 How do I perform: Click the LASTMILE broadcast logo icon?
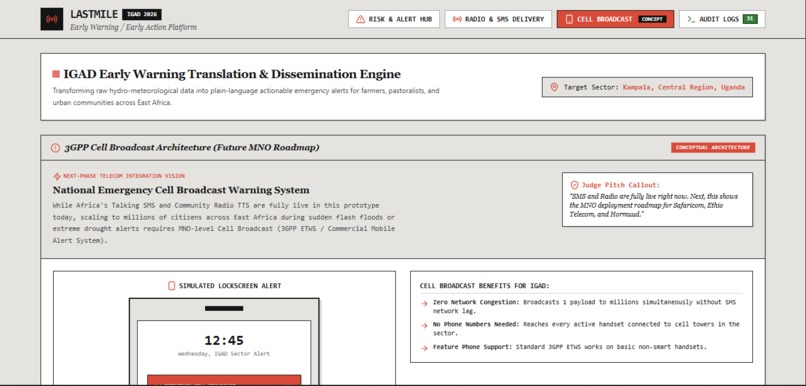point(51,19)
